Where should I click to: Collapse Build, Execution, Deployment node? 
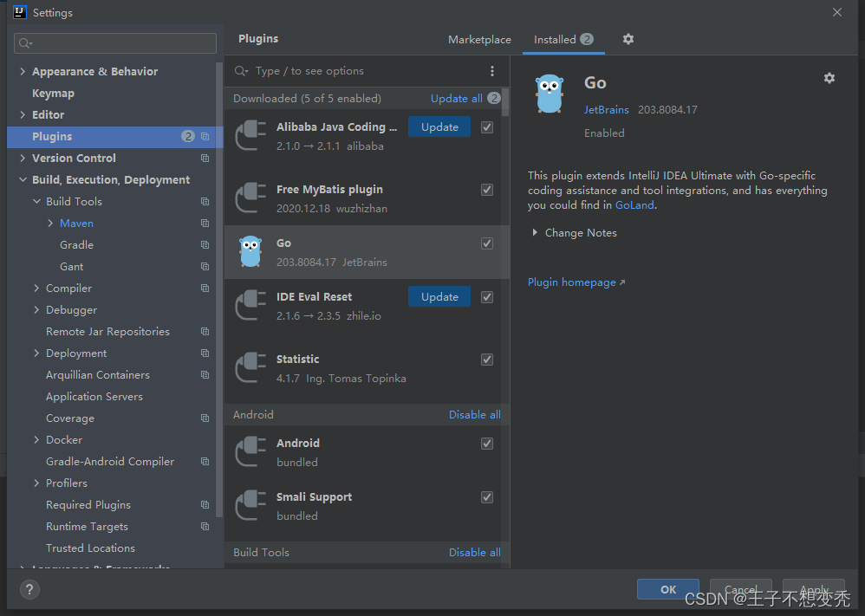click(23, 180)
